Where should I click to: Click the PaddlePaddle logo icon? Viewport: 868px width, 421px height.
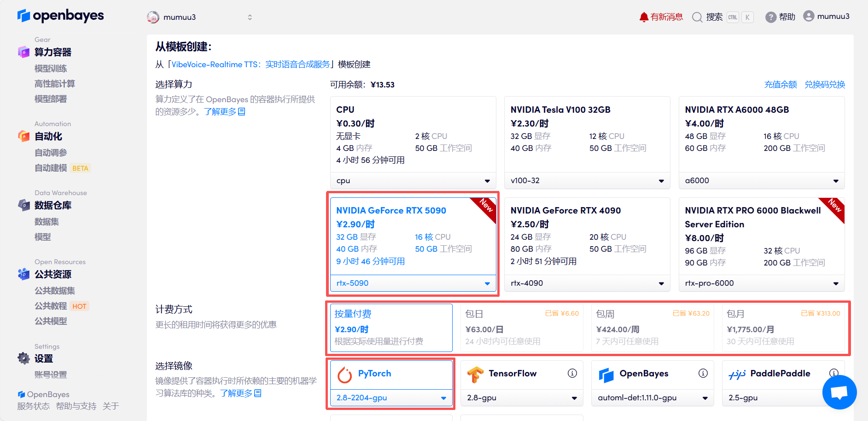(737, 375)
